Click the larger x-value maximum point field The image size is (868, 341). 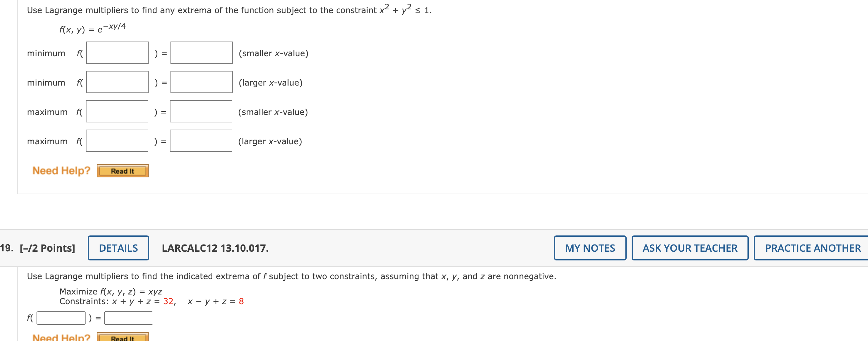coord(117,141)
